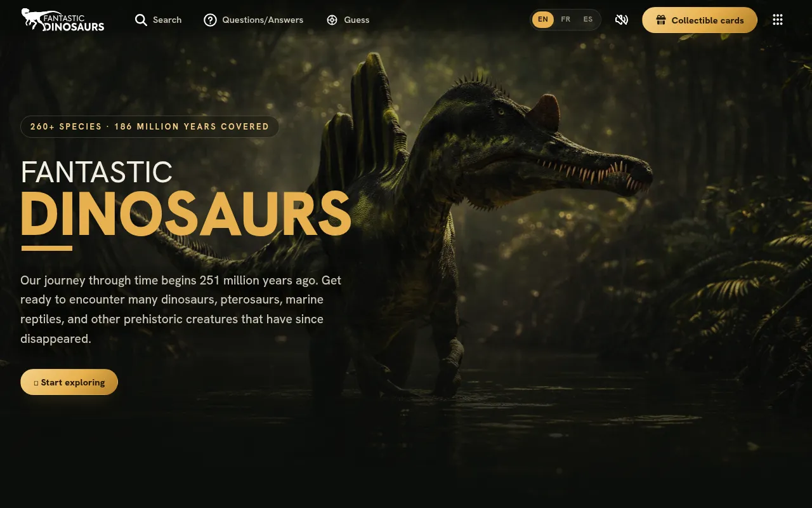Click the Fantastic Dinosaurs logo
Image resolution: width=812 pixels, height=508 pixels.
63,20
